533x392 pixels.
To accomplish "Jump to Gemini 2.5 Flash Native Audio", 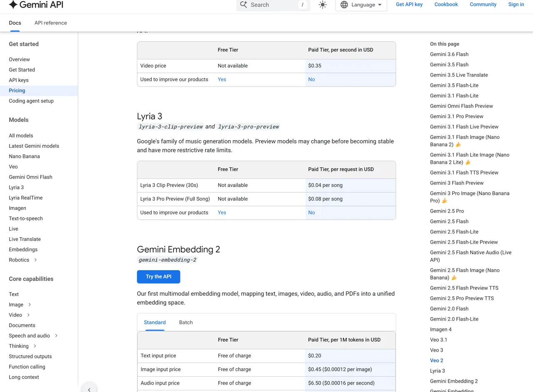I will [471, 256].
